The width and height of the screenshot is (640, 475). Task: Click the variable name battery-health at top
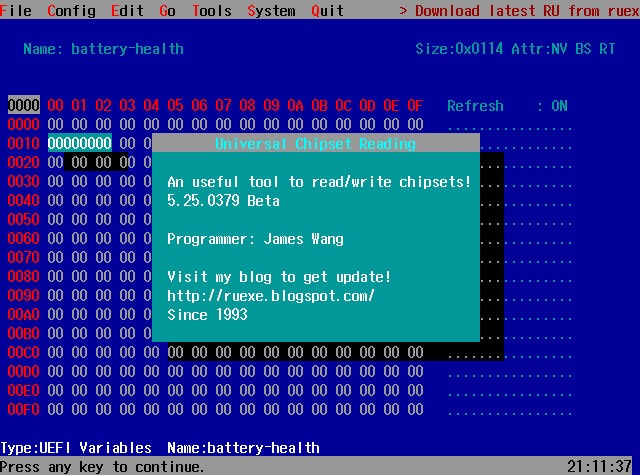tap(127, 49)
